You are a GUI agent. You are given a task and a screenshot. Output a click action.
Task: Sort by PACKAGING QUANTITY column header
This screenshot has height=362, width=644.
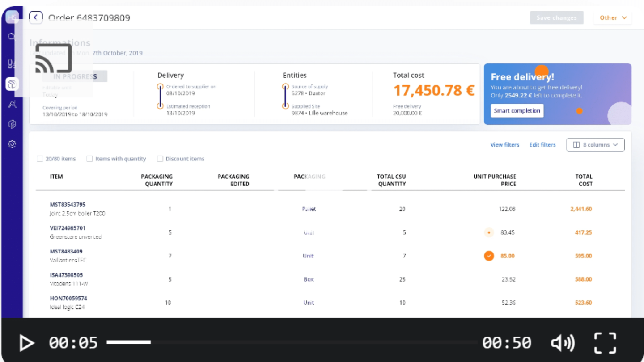click(157, 180)
